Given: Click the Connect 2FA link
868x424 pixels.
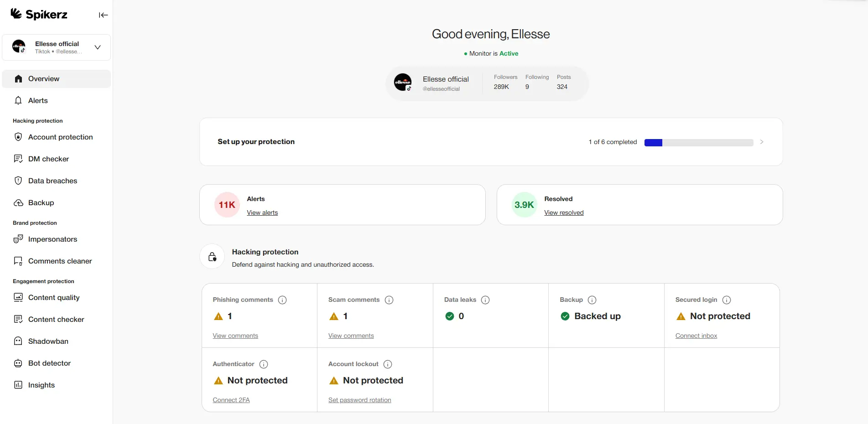Looking at the screenshot, I should [x=231, y=400].
